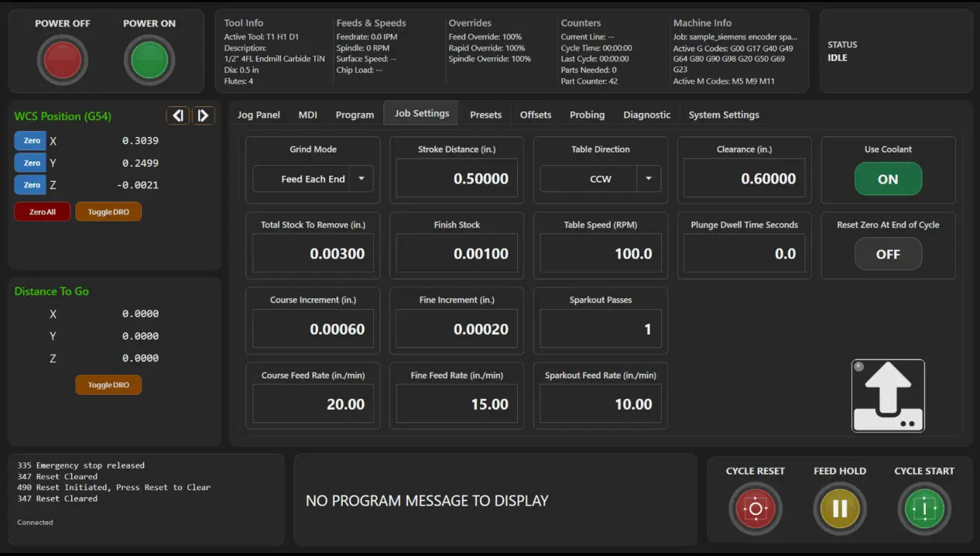Click the Spindle Override: 100% text

[490, 59]
